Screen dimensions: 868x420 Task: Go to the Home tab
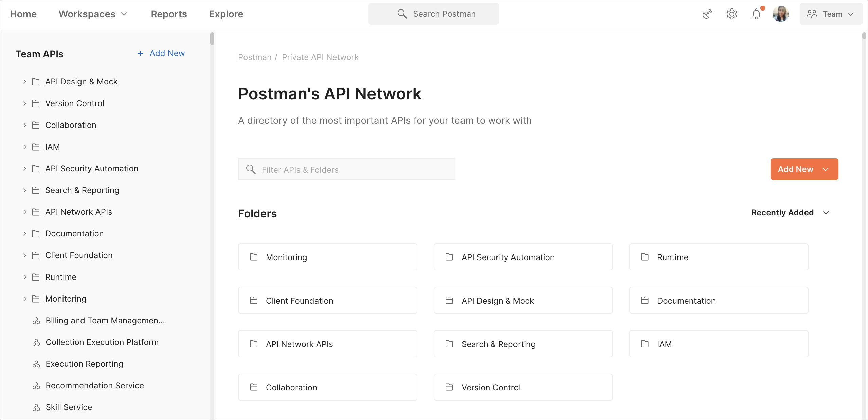pos(23,14)
